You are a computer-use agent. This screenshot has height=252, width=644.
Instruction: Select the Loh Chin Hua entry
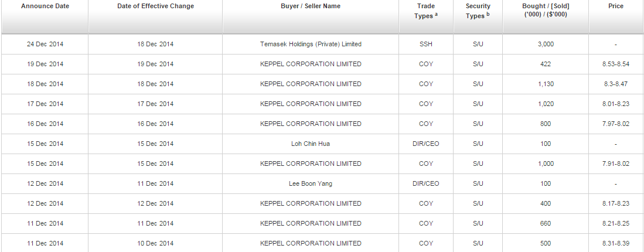[x=311, y=144]
